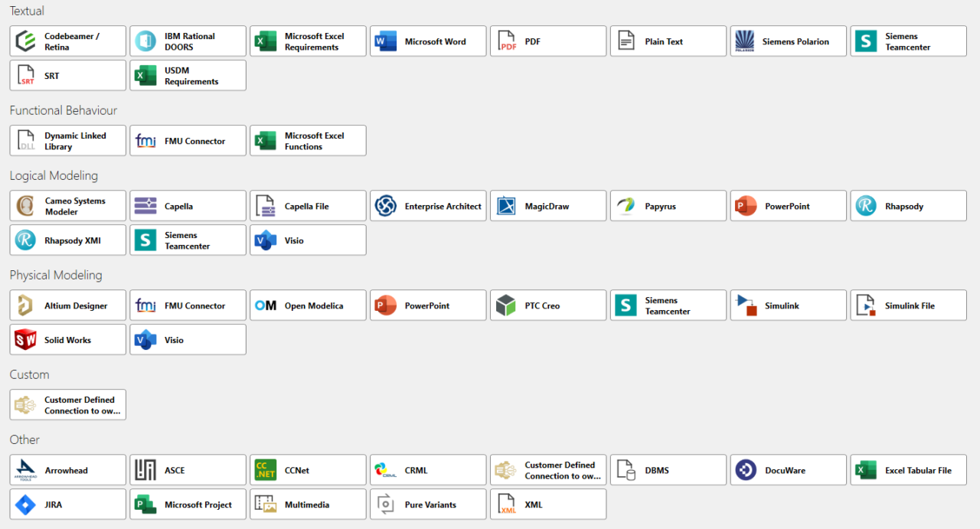This screenshot has height=529, width=980.
Task: Click the Siemens Polarion logo icon
Action: click(x=745, y=41)
